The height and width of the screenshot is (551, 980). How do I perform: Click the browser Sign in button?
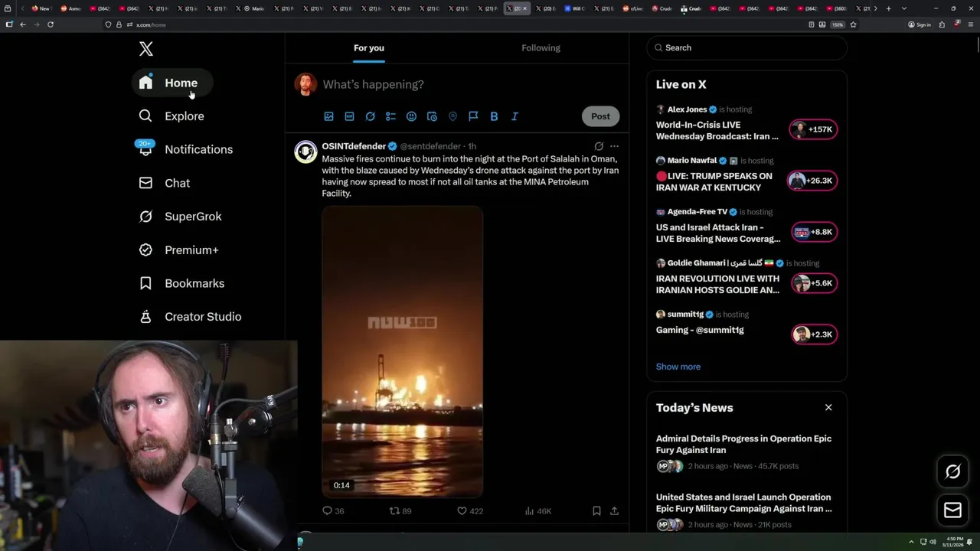coord(920,24)
